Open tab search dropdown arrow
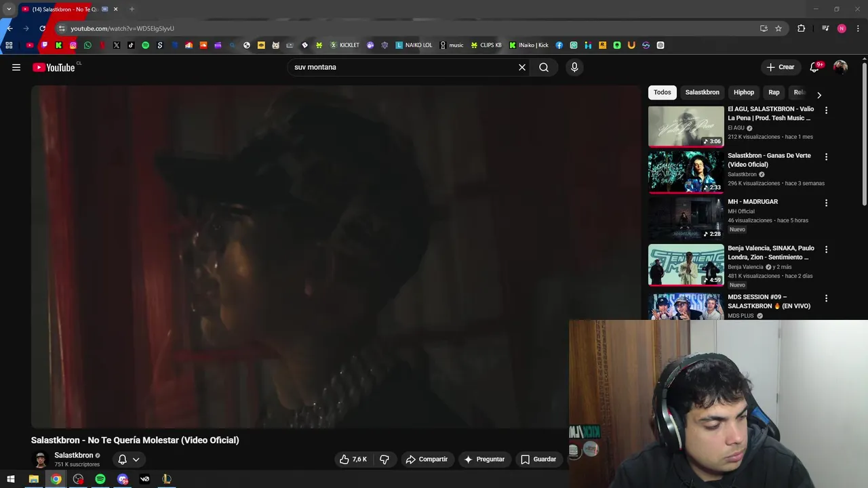Viewport: 868px width, 488px height. (9, 9)
